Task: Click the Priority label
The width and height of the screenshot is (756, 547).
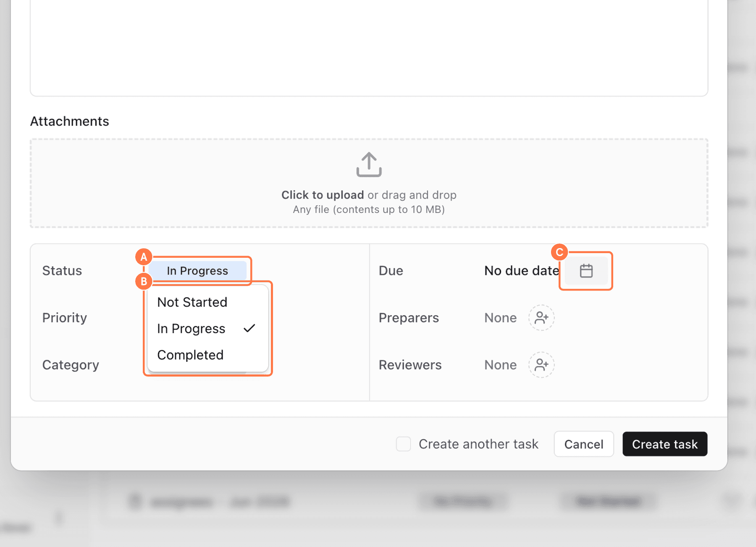Action: click(65, 318)
